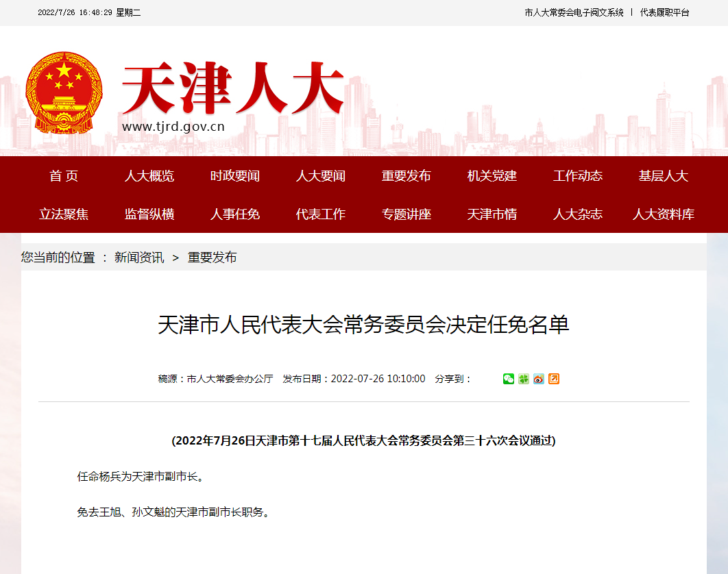Select 人大要闻 navigation item
728x574 pixels.
coord(321,176)
